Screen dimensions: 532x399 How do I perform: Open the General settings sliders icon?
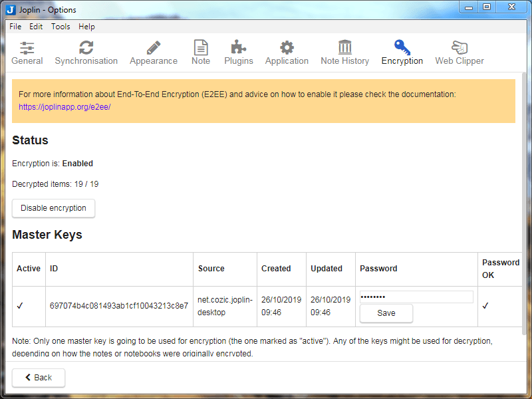tap(27, 48)
